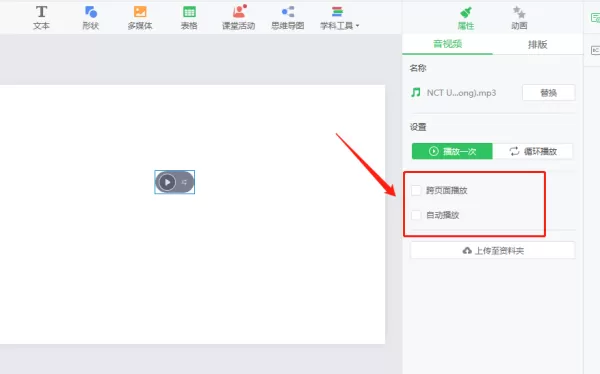Open 课堂活动 classroom activities
This screenshot has width=600, height=374.
tap(239, 18)
